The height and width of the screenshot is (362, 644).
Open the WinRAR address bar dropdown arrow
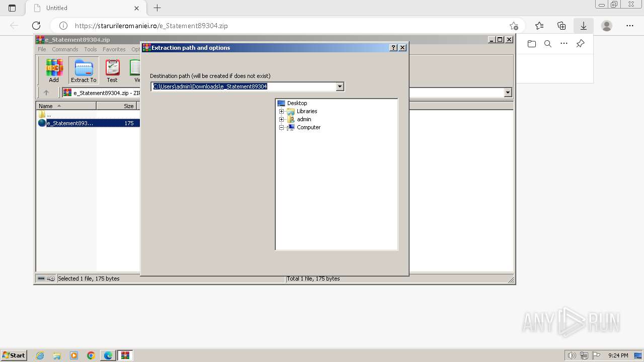508,93
